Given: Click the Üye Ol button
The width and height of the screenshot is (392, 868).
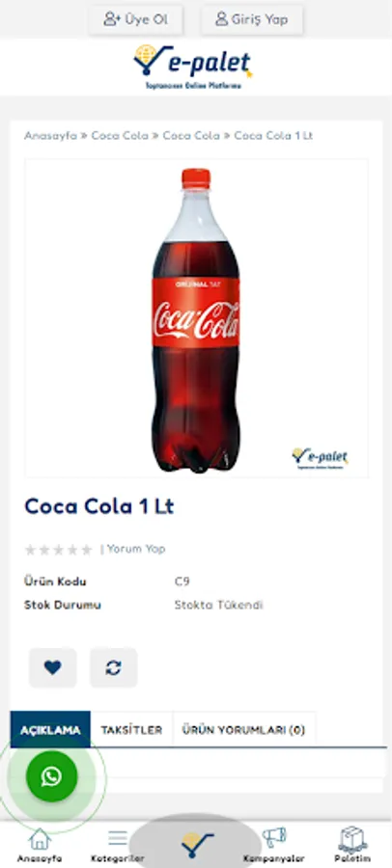Looking at the screenshot, I should (x=136, y=20).
